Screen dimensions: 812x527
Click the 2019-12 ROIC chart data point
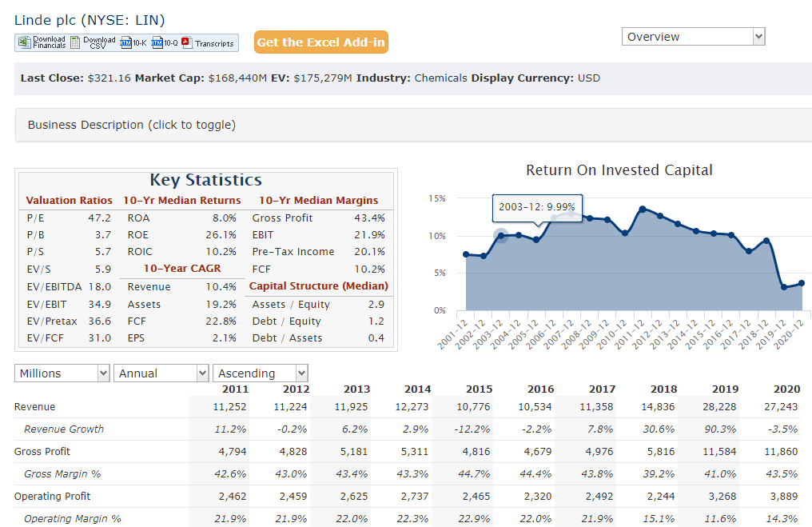pyautogui.click(x=784, y=287)
